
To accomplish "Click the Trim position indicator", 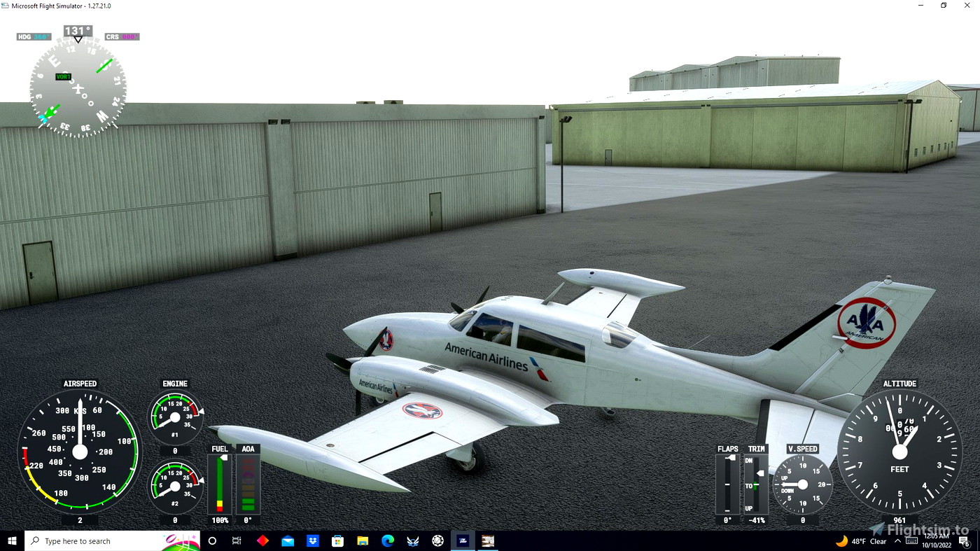I will [x=756, y=484].
